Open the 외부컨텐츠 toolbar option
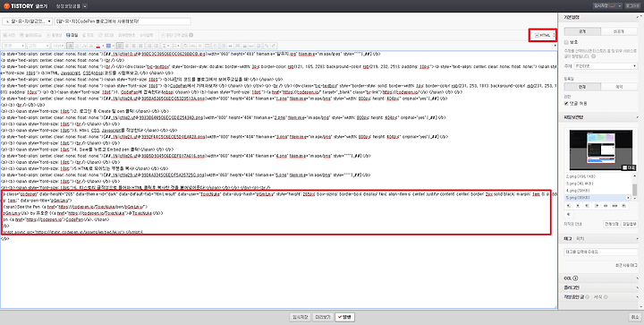This screenshot has width=644, height=325. [x=126, y=35]
